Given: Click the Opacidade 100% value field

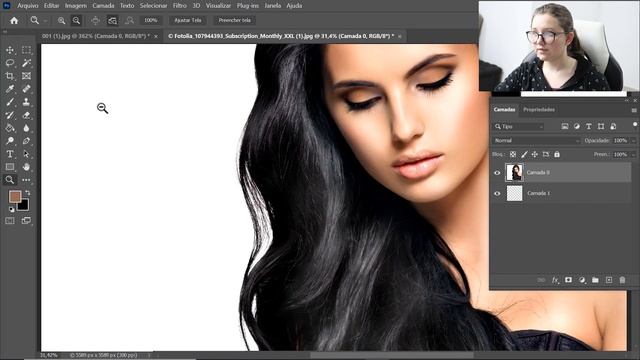Looking at the screenshot, I should click(620, 140).
